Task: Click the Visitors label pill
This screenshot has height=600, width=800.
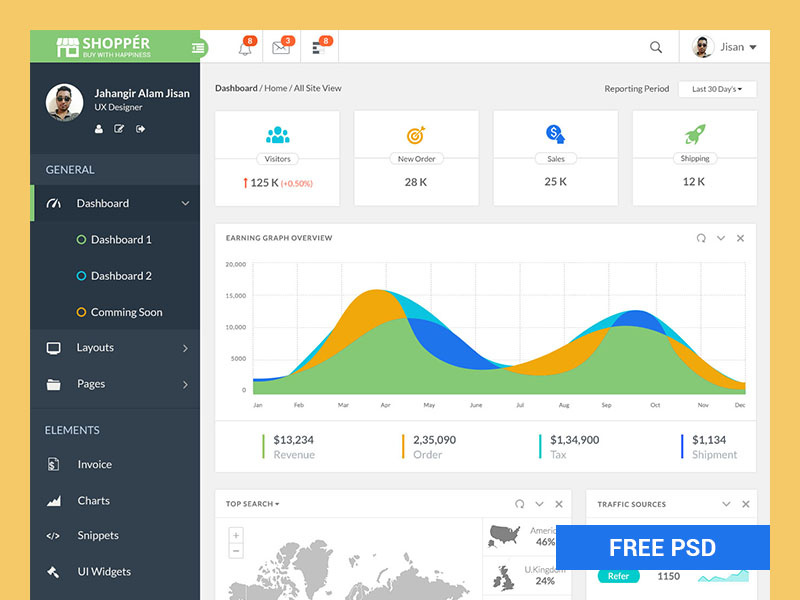Action: click(278, 159)
